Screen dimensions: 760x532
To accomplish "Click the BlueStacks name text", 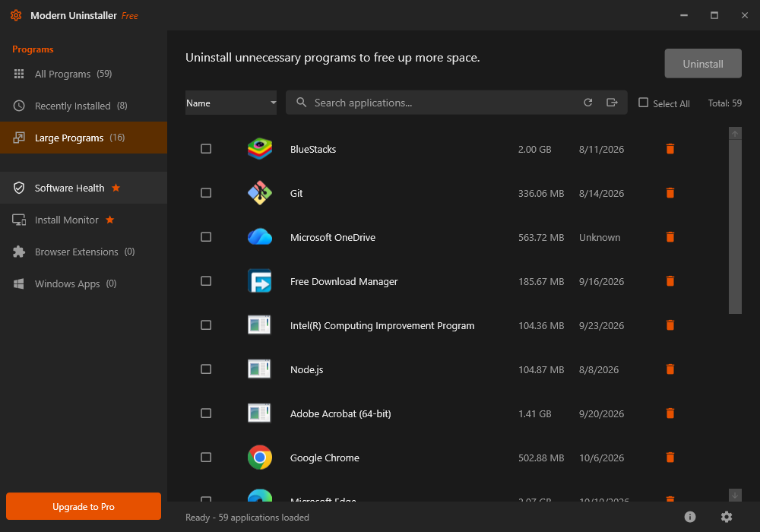I will click(312, 149).
